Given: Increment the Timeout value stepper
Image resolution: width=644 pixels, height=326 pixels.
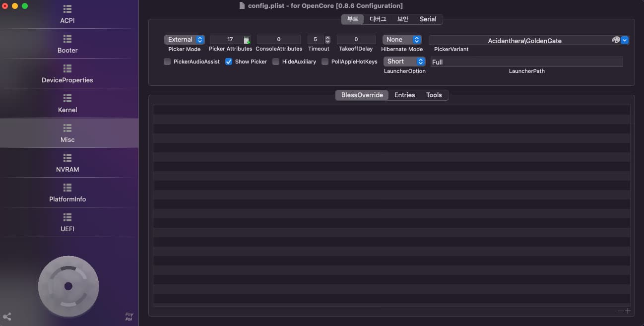Looking at the screenshot, I should (327, 37).
